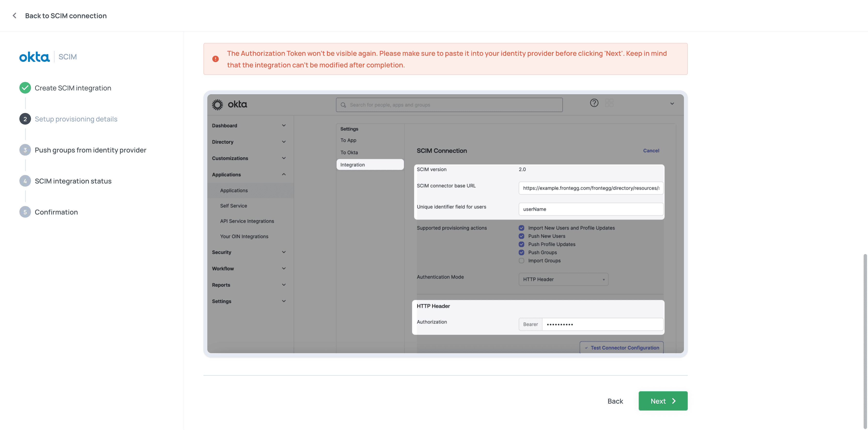
Task: Click the SCIM connector base URL field
Action: pos(591,188)
